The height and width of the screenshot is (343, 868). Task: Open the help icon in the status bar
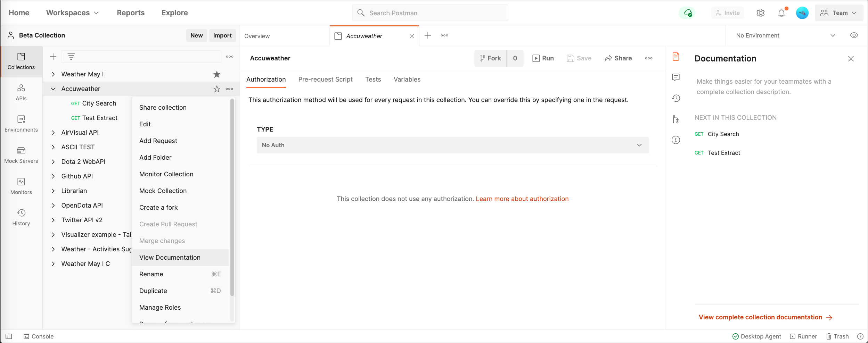(x=860, y=336)
